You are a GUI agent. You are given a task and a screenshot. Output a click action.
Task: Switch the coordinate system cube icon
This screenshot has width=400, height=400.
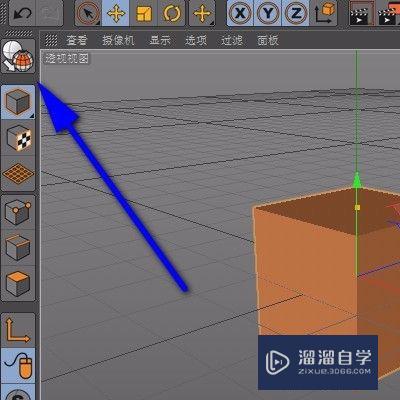[x=324, y=13]
